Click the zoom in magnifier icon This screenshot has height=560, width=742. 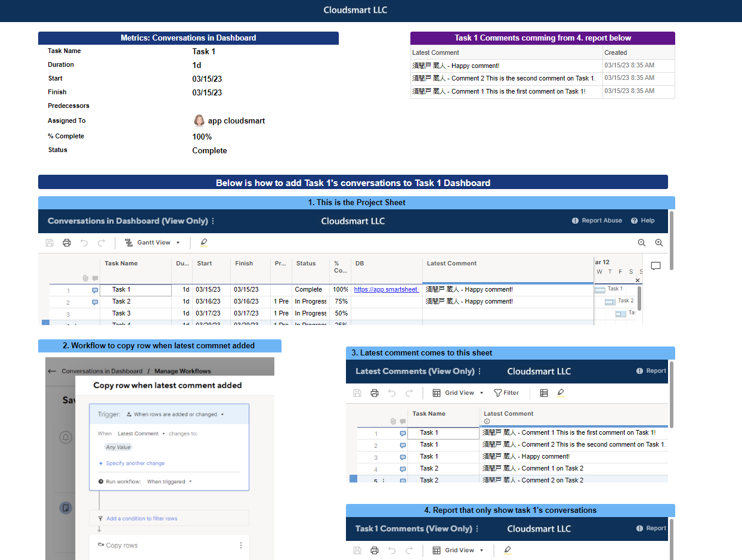point(658,243)
